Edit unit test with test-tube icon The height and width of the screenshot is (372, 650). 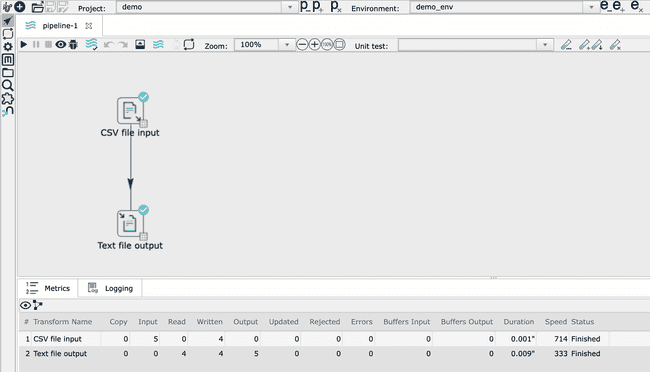click(x=566, y=45)
